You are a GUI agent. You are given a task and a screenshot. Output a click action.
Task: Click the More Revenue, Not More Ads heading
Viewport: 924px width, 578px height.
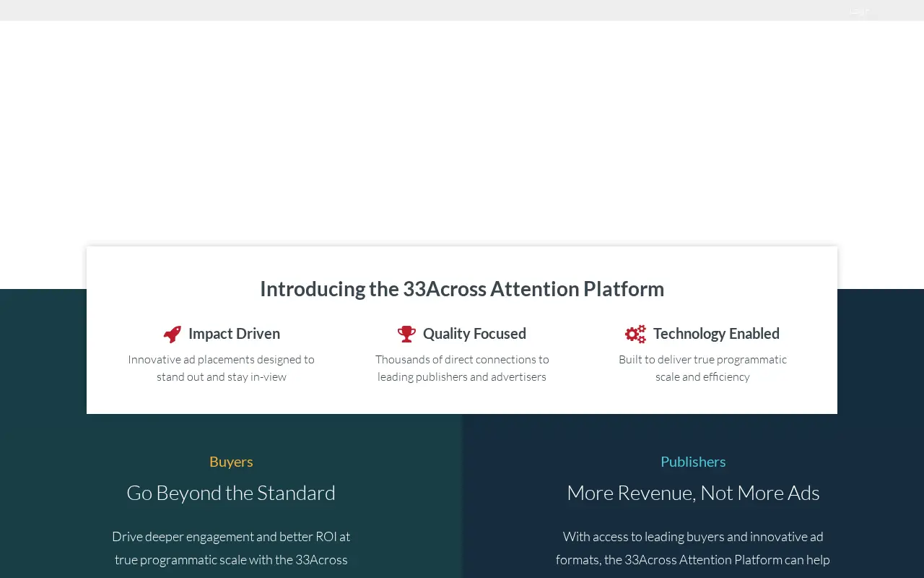(693, 493)
